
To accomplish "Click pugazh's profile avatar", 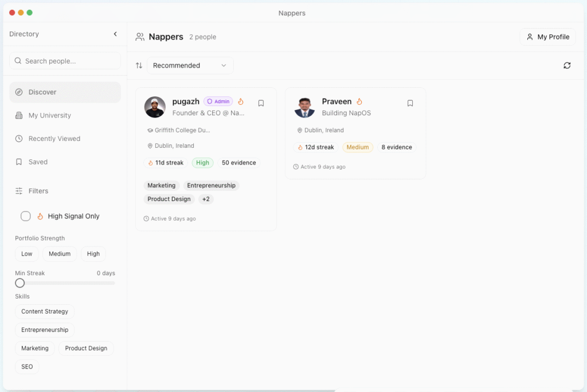I will [x=155, y=107].
